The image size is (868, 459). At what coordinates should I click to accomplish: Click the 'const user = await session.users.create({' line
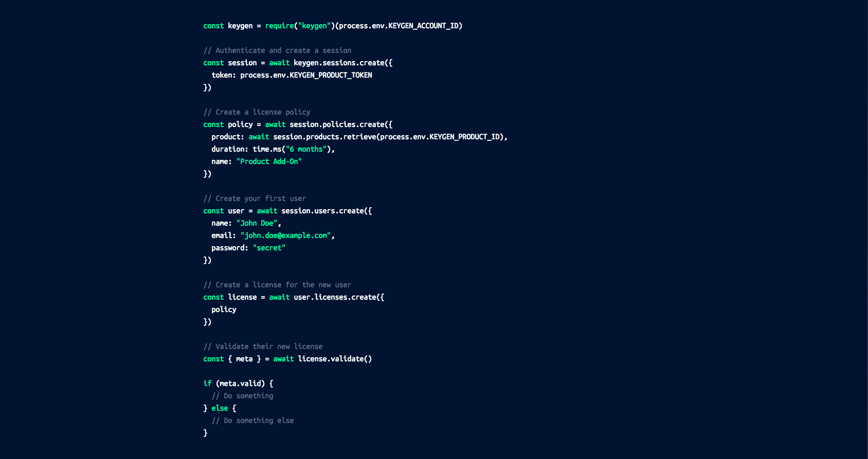(x=287, y=211)
